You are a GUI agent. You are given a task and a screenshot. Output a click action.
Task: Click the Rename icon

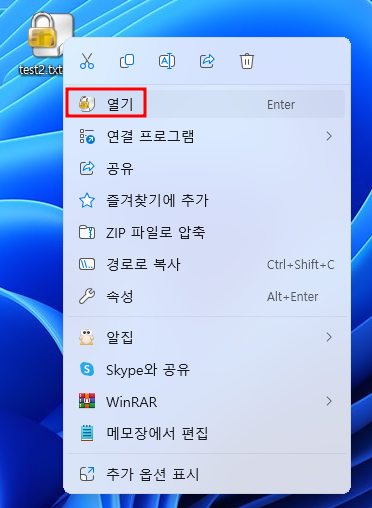click(167, 61)
